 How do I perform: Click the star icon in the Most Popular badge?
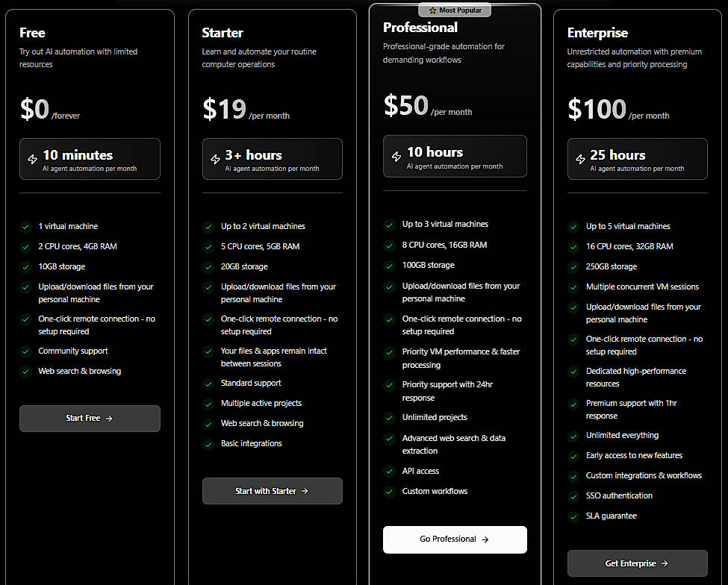coord(432,10)
